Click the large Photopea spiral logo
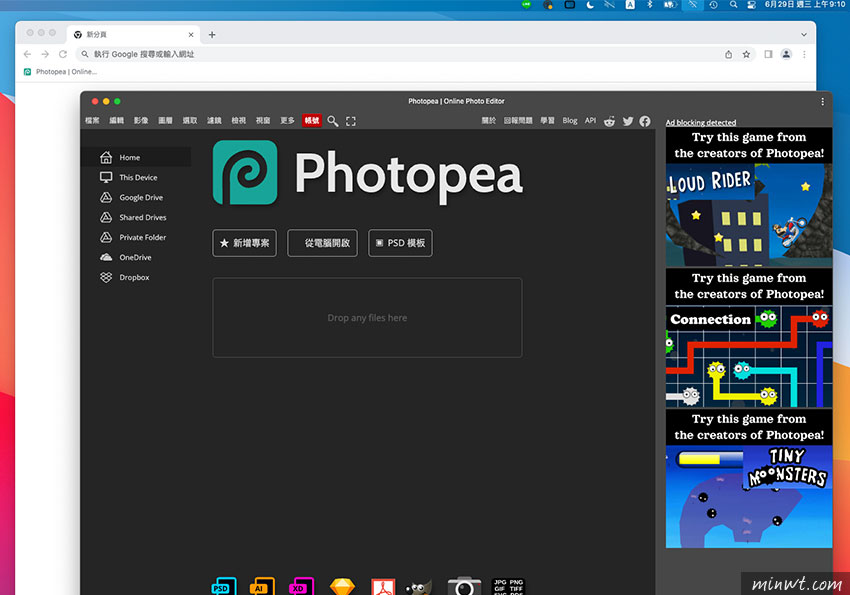 [x=245, y=172]
